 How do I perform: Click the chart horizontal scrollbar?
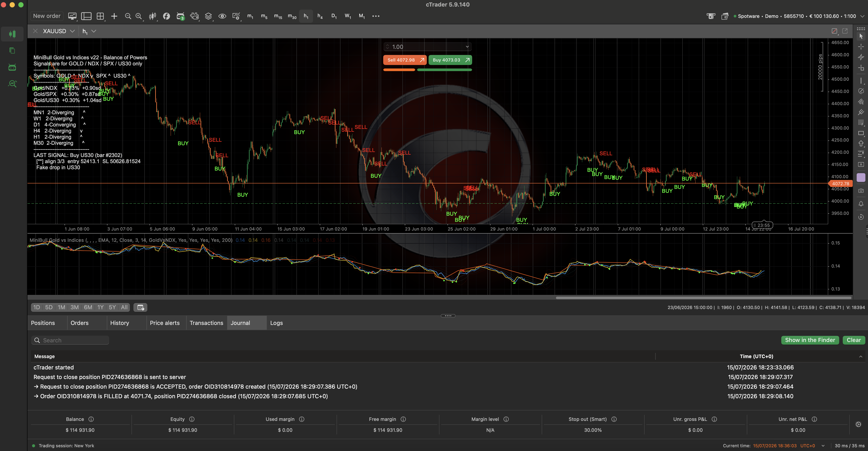coord(704,298)
